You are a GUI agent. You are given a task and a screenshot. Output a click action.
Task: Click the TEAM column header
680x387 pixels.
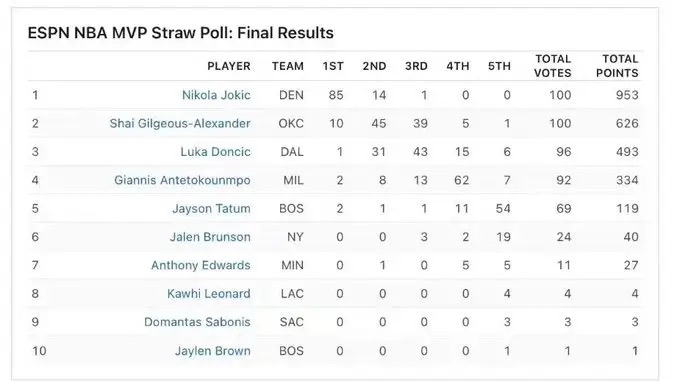[288, 66]
